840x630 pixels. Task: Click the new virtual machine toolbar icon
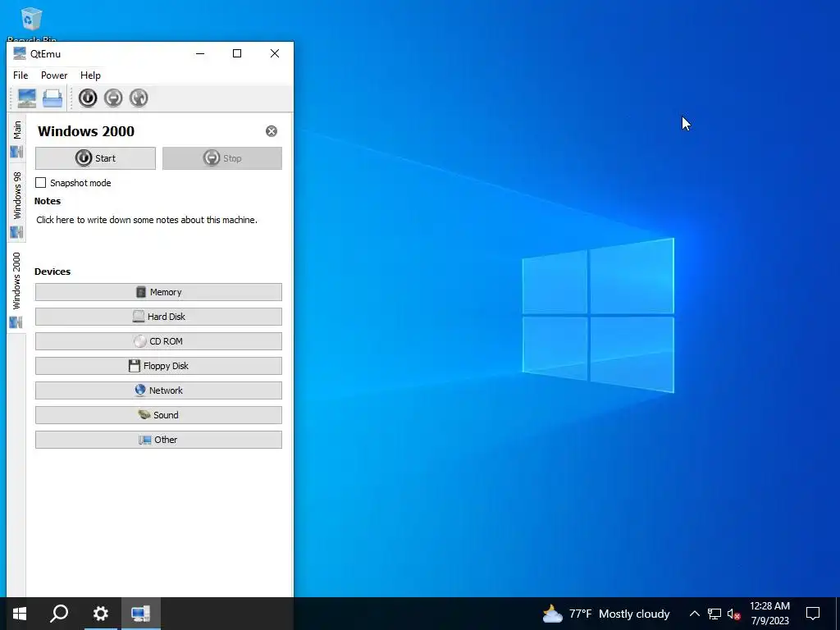(x=27, y=98)
